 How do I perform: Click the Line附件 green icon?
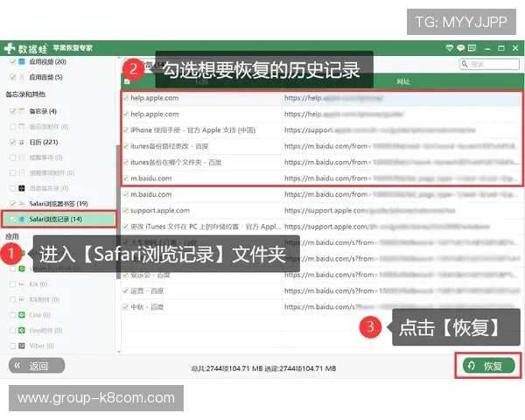22,330
